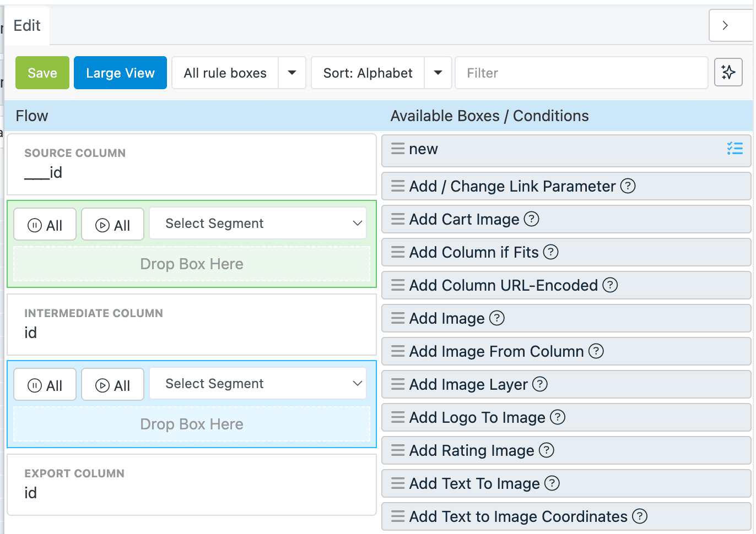Click the checklist icon on the new box

(x=735, y=148)
